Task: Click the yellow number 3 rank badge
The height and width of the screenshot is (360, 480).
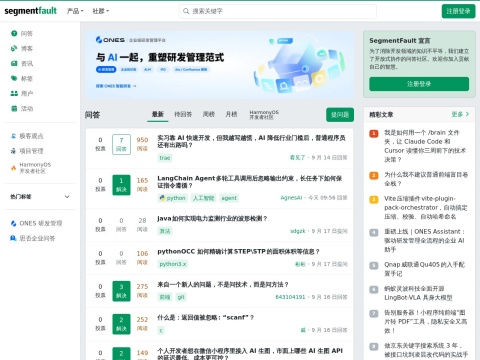Action: 374,200
